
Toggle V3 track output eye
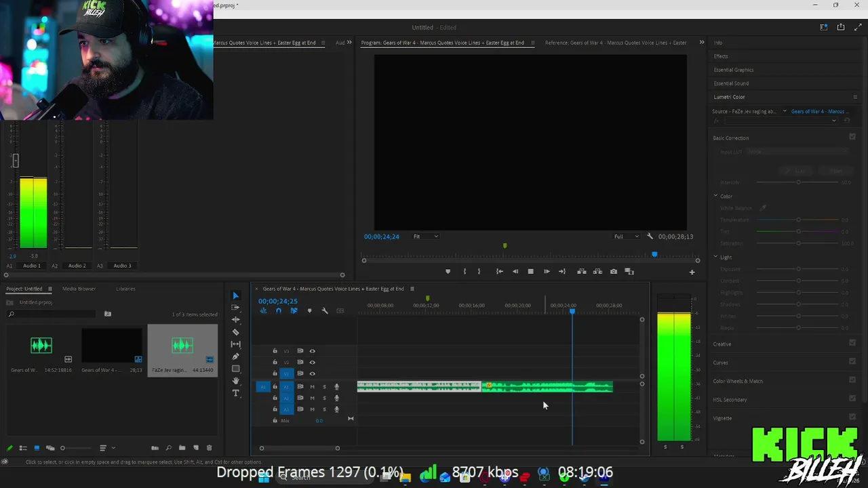(x=312, y=351)
